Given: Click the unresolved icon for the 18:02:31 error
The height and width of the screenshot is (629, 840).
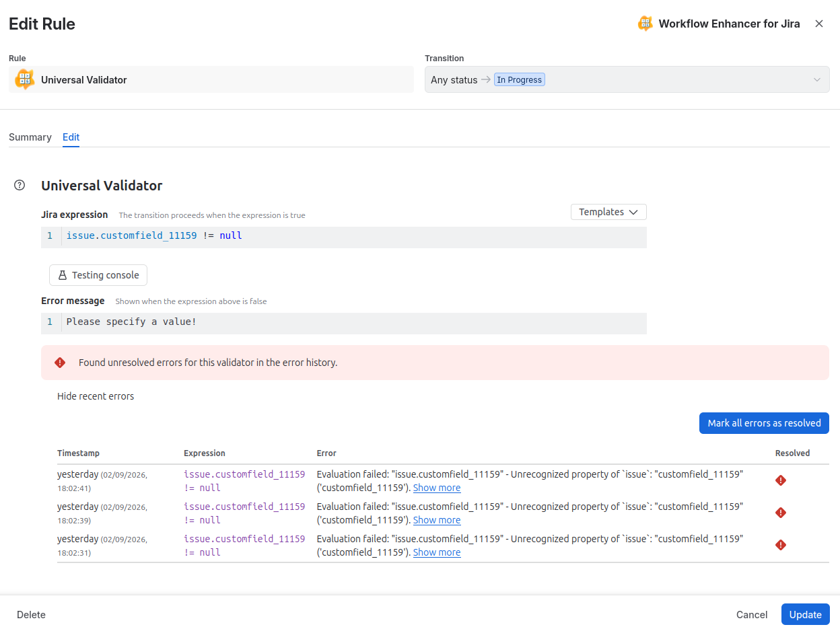Looking at the screenshot, I should click(x=781, y=545).
